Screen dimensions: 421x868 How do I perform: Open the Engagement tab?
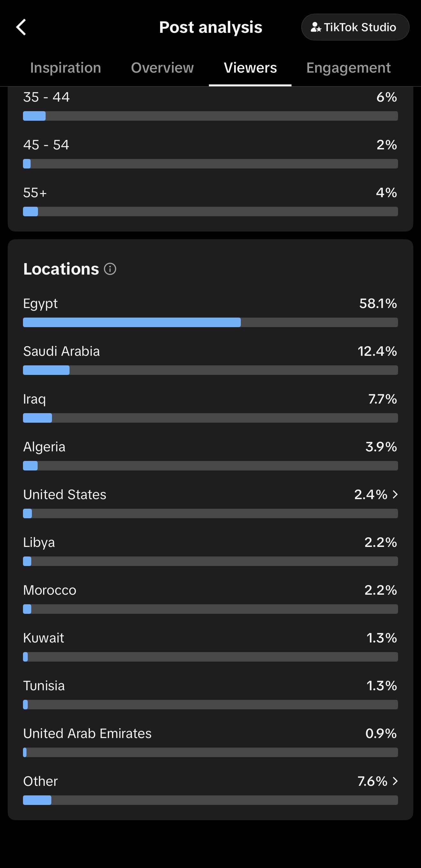tap(349, 68)
